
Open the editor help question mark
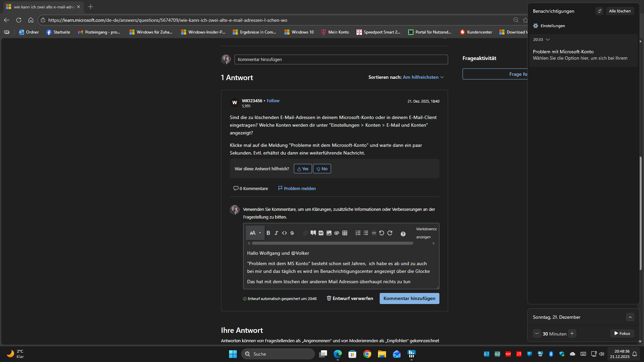pyautogui.click(x=403, y=234)
